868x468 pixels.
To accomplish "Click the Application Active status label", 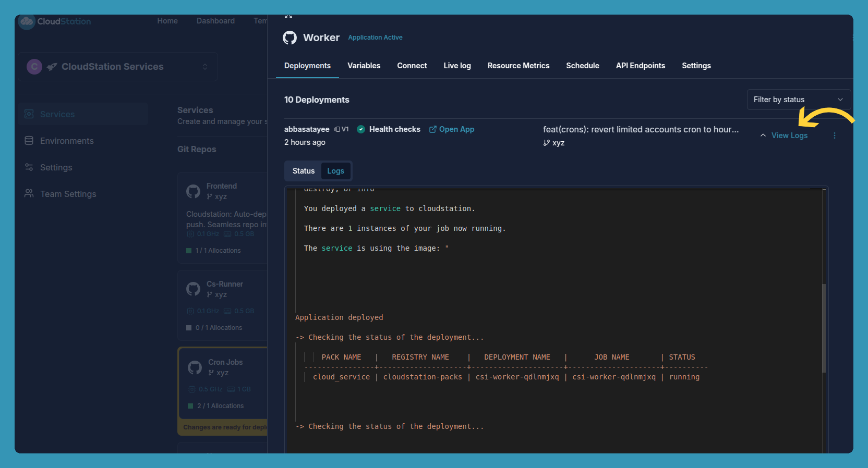I will tap(375, 38).
